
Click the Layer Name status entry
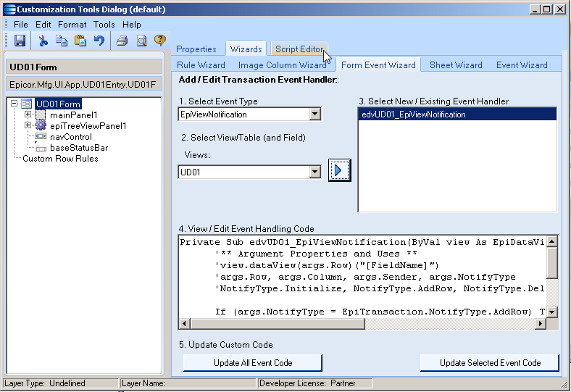(x=188, y=383)
